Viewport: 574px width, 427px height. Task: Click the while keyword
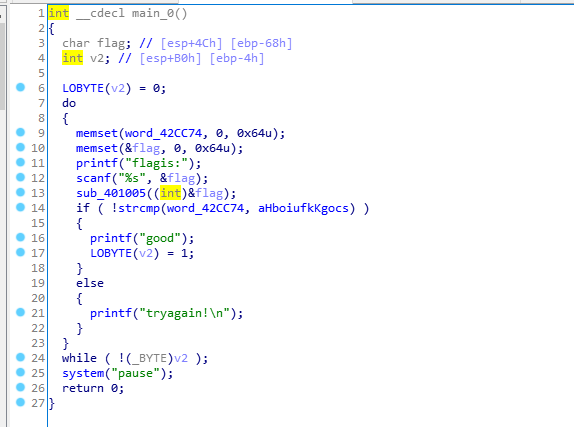[x=79, y=358]
